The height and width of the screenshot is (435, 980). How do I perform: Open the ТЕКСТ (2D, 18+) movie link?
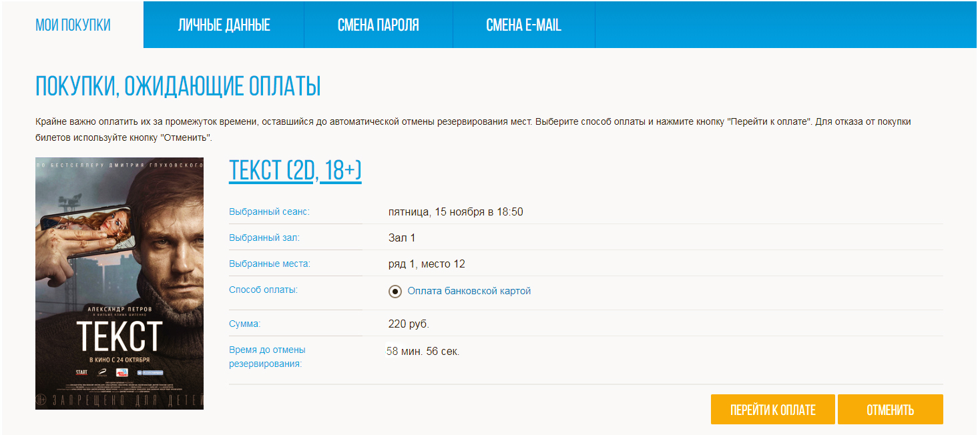295,171
